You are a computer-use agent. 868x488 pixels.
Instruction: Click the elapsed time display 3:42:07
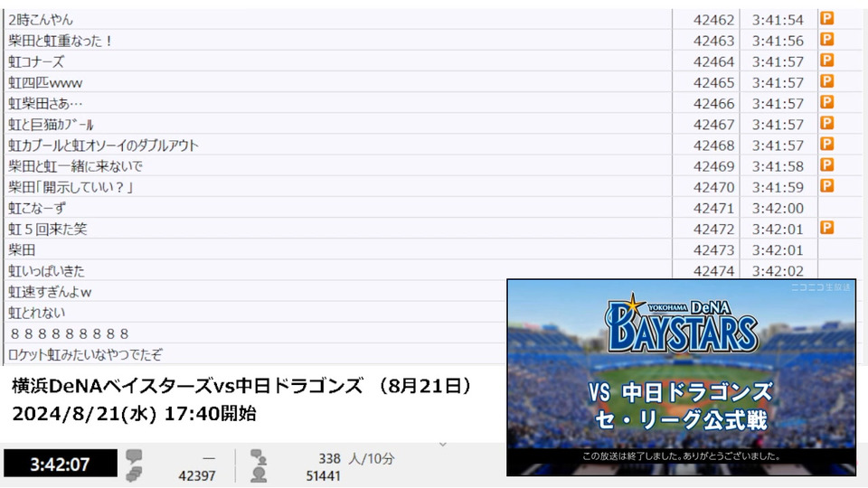(x=61, y=464)
